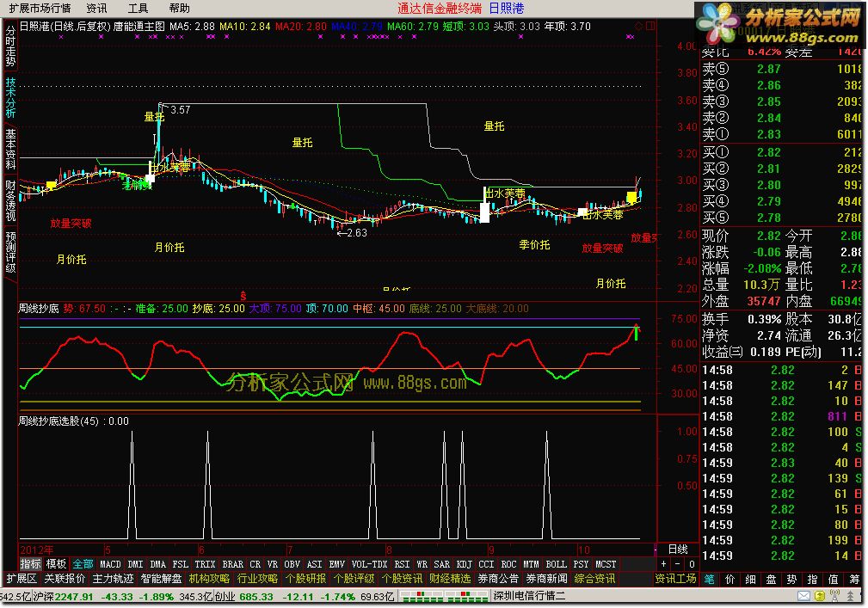The image size is (868, 608).
Task: Open the 个股研报 bottom tab
Action: tap(305, 578)
